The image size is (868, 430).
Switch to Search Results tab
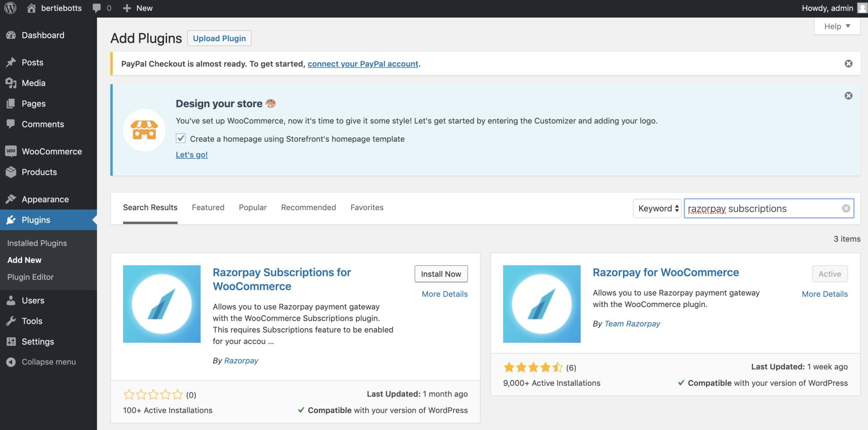pyautogui.click(x=150, y=208)
